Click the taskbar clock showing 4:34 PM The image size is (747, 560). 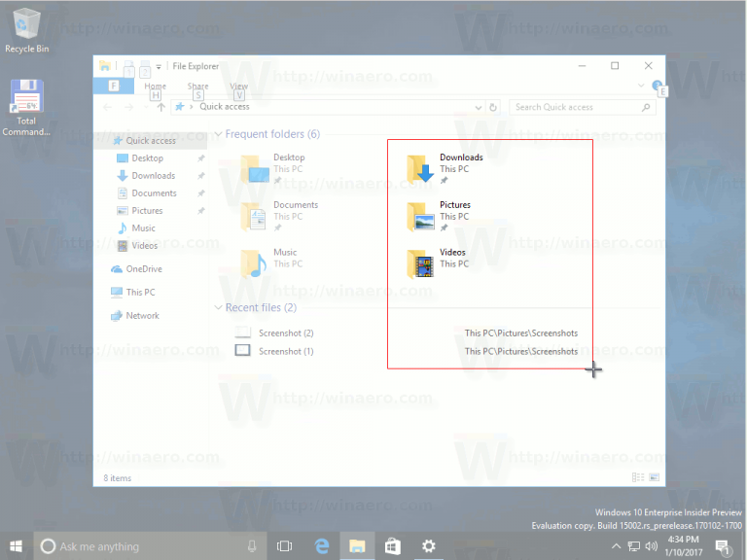coord(683,546)
